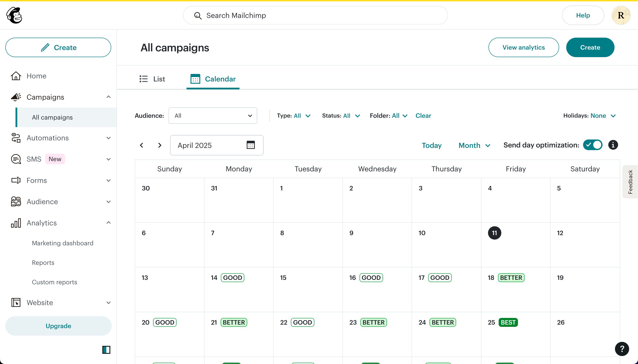This screenshot has width=638, height=364.
Task: Open Marketing dashboard in the sidebar
Action: pyautogui.click(x=62, y=243)
